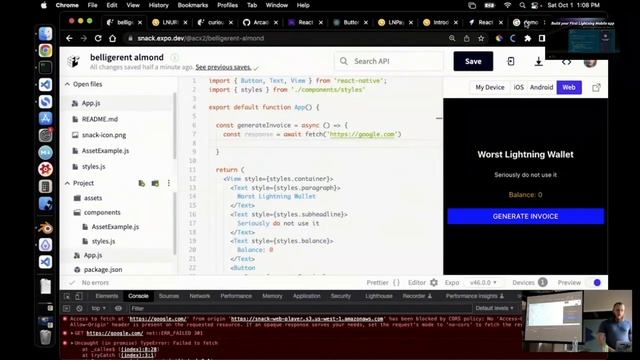Click the Save button in Snack
This screenshot has width=640, height=360.
click(473, 61)
